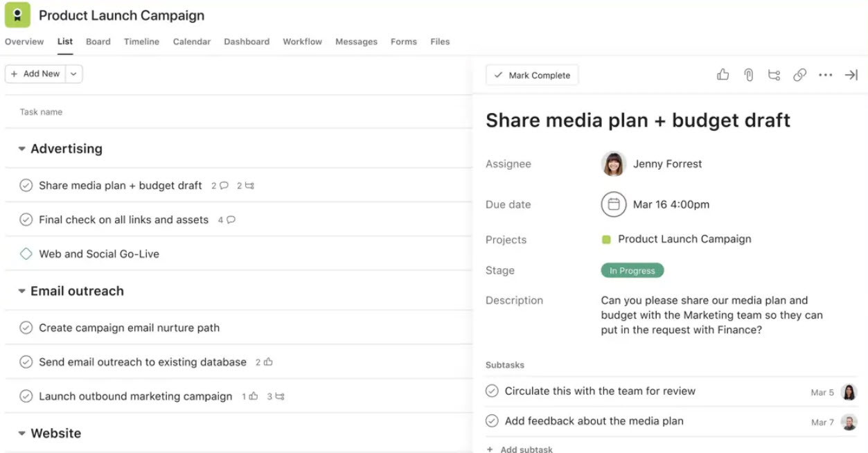The image size is (868, 453).
Task: Click the calendar icon beside the due date
Action: tap(612, 204)
